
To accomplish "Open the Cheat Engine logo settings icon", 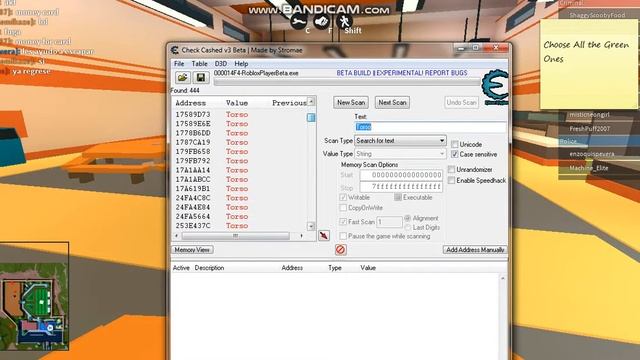I will tap(495, 87).
